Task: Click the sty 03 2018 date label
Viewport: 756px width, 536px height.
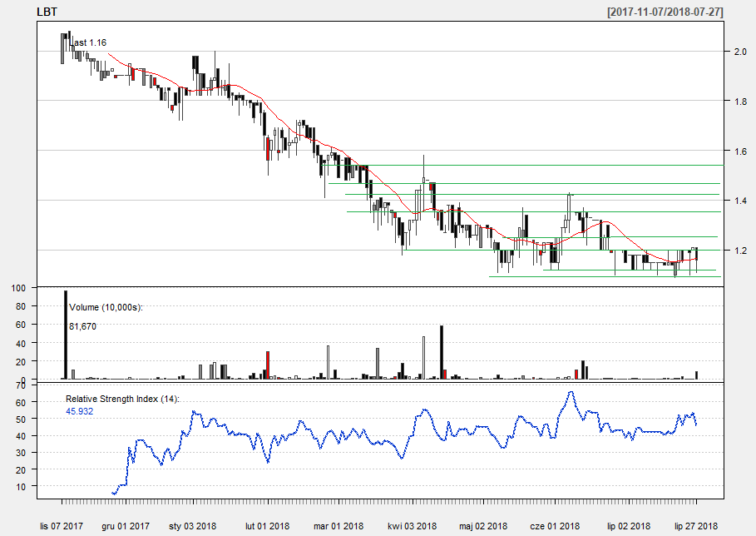Action: [x=192, y=526]
